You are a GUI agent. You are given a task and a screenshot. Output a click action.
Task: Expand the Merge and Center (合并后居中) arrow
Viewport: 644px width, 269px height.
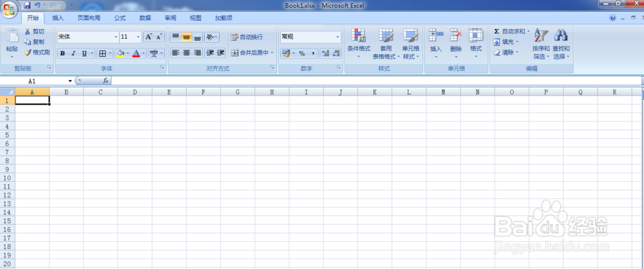pos(272,53)
